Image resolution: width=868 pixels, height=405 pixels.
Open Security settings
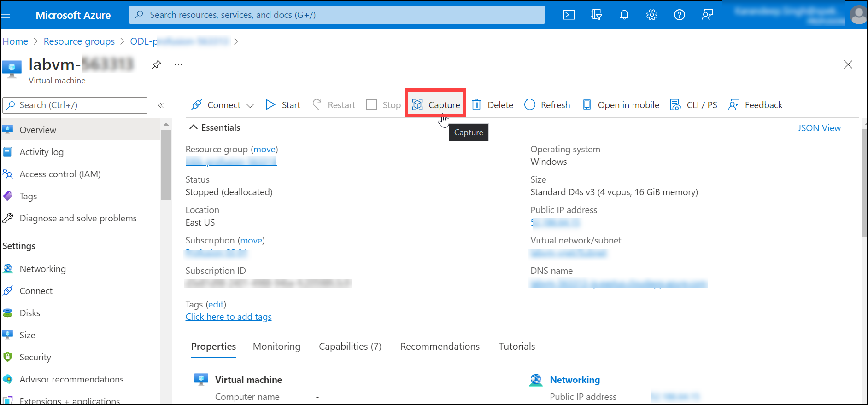80,357
